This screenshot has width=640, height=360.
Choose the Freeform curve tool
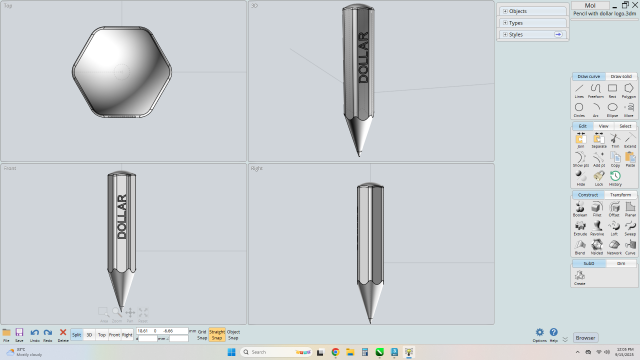[x=596, y=91]
